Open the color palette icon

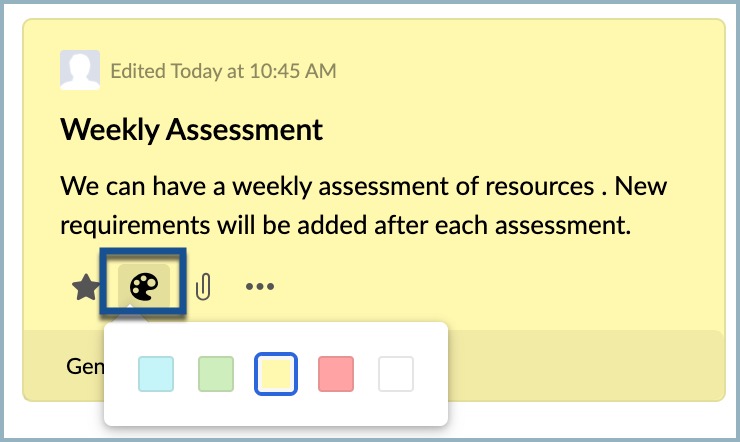(x=143, y=286)
